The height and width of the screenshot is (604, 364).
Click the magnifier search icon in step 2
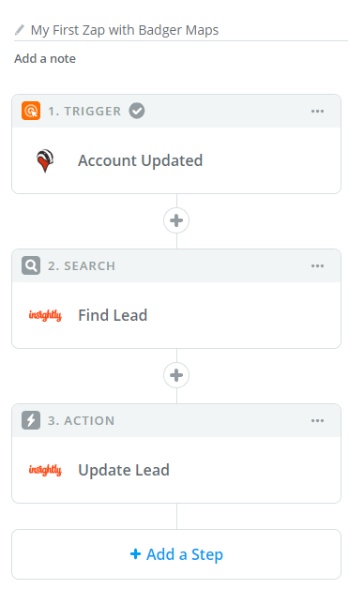point(31,265)
